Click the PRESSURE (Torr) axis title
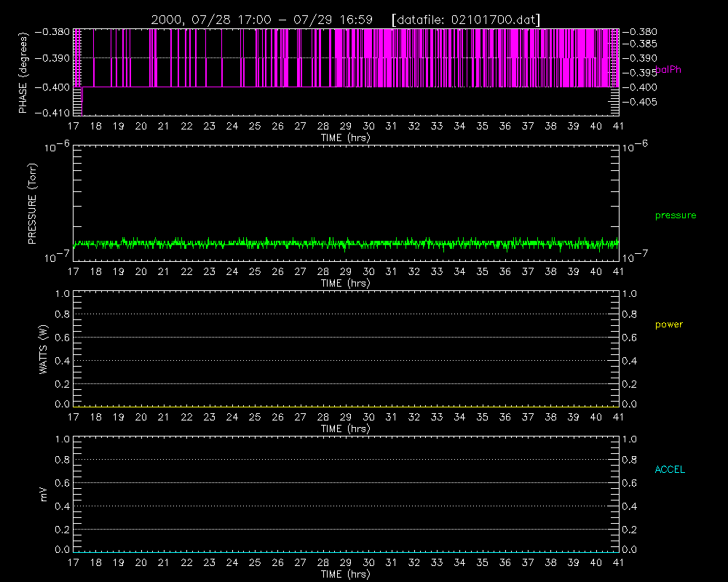Image resolution: width=728 pixels, height=582 pixels. click(x=32, y=204)
